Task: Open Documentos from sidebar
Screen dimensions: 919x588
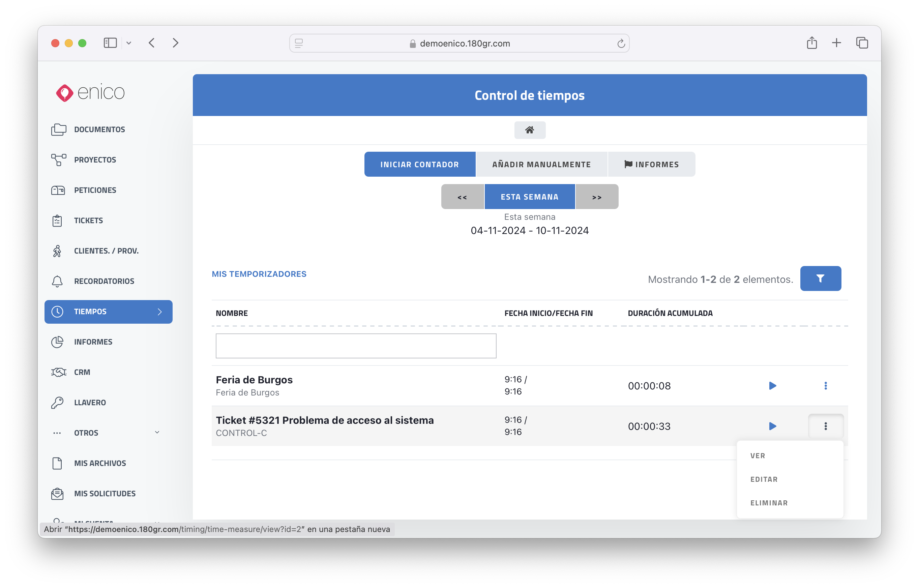Action: click(x=99, y=129)
